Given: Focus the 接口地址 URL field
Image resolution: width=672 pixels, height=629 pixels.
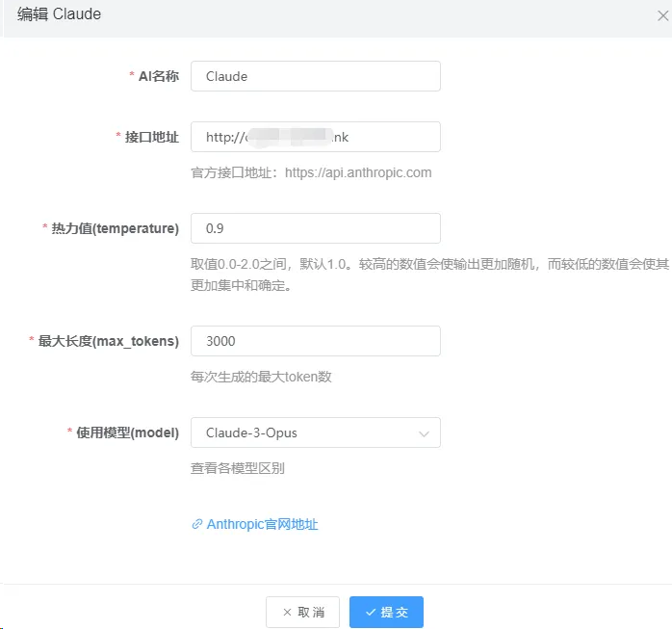Looking at the screenshot, I should (316, 137).
